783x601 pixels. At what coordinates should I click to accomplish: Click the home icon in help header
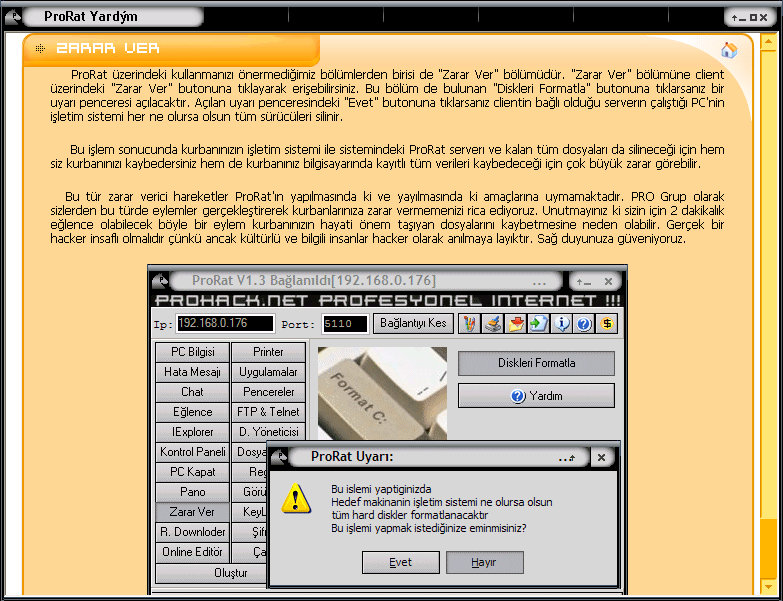pos(729,50)
